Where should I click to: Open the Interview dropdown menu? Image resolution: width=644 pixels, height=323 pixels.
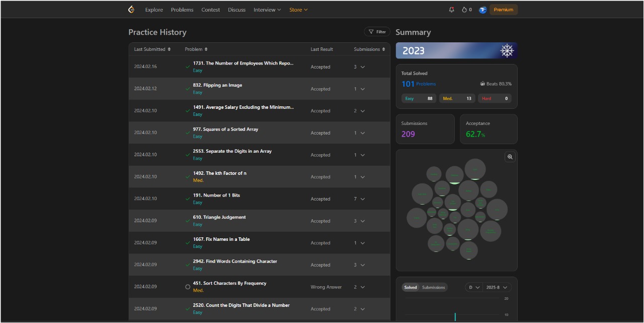click(x=267, y=10)
